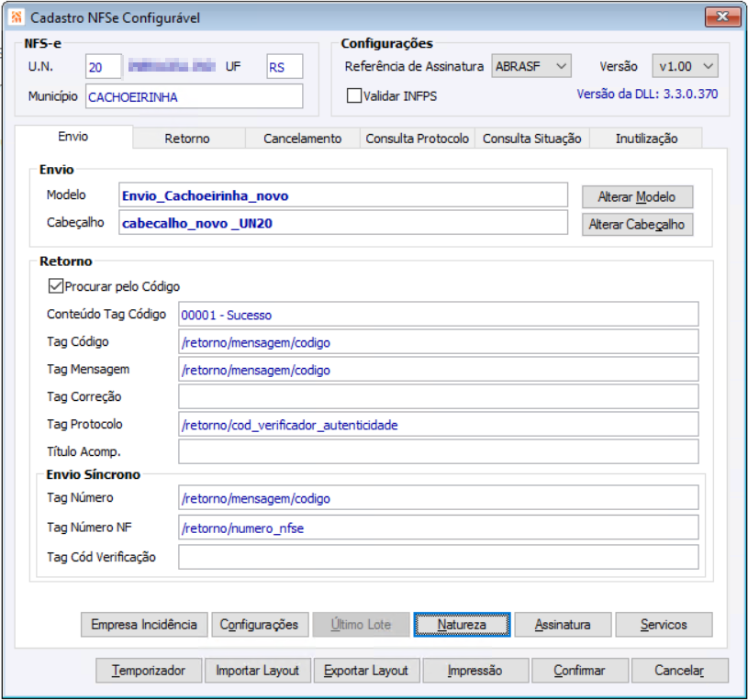Click the Tag Código input field

439,341
